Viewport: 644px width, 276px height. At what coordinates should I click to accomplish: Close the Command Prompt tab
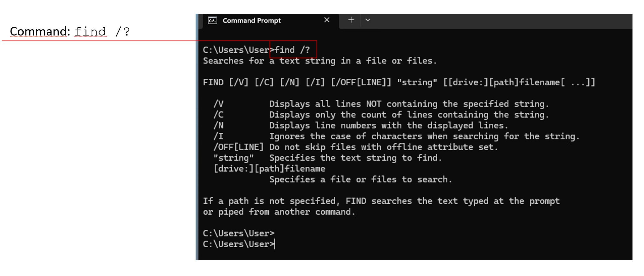coord(327,20)
